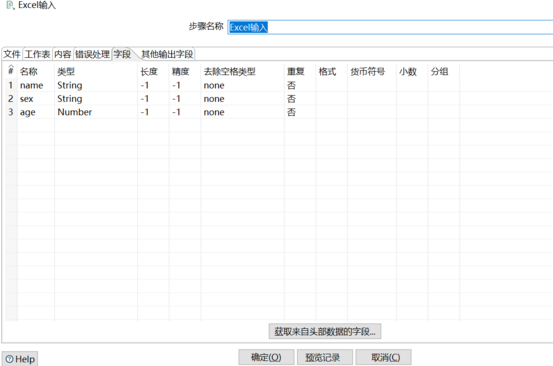Select the sex field cell

click(x=26, y=99)
